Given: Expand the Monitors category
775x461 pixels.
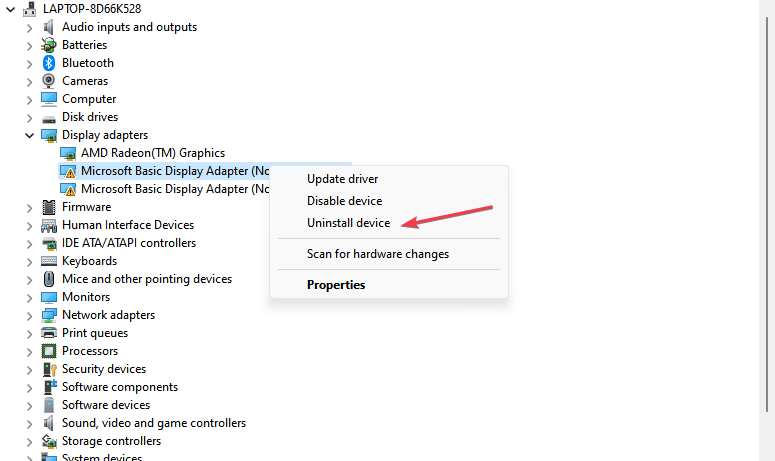Looking at the screenshot, I should (29, 298).
